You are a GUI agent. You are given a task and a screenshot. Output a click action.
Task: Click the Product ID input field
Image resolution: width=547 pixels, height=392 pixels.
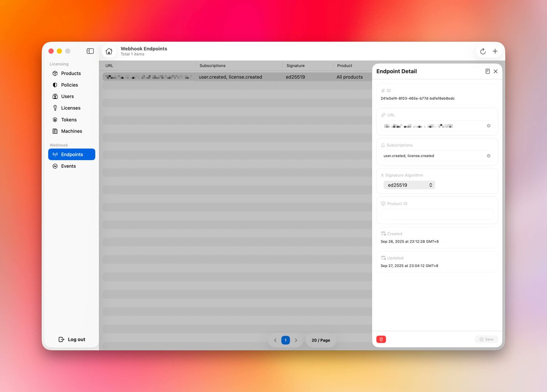click(437, 214)
